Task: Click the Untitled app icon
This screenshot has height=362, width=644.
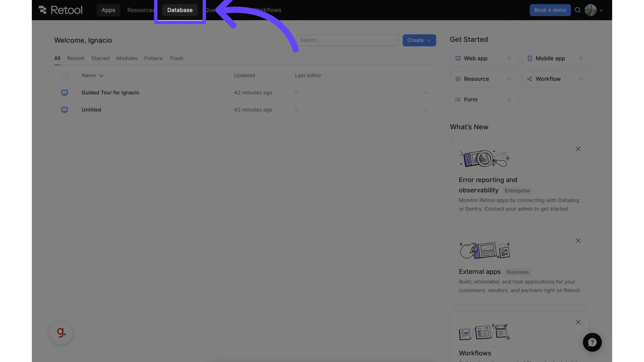Action: click(x=64, y=110)
